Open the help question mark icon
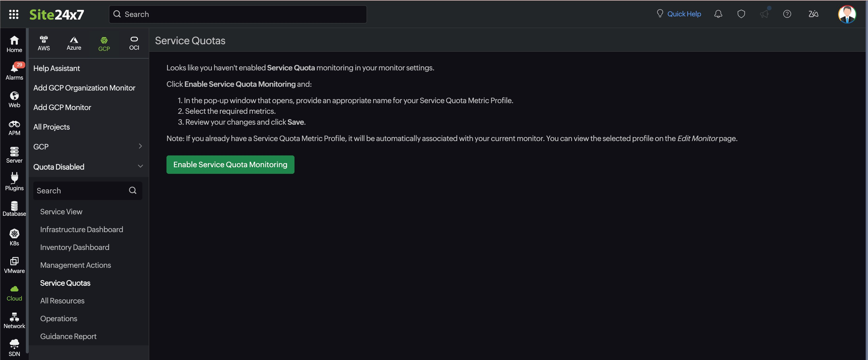The width and height of the screenshot is (868, 360). [787, 14]
